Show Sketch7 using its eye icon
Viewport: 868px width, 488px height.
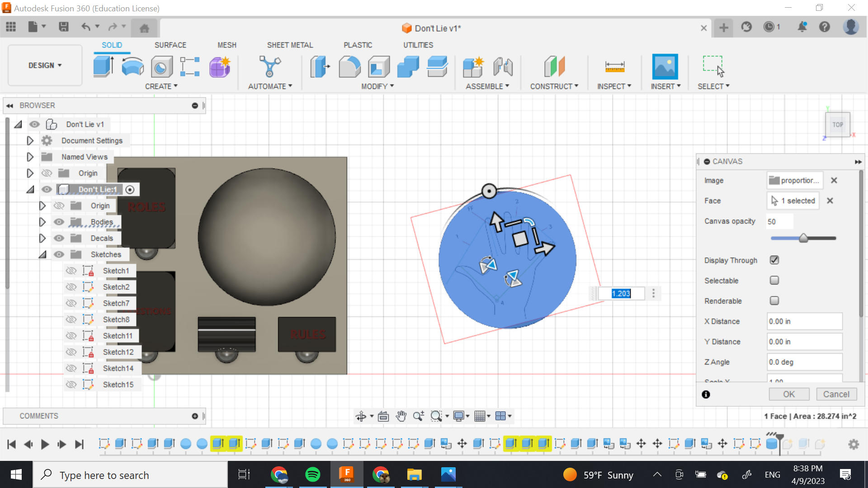pos(71,303)
